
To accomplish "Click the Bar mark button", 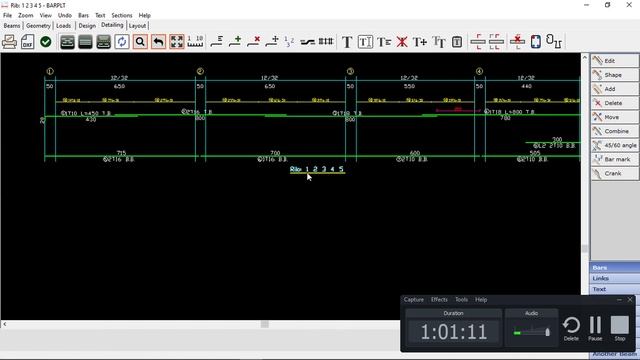I will [x=615, y=160].
